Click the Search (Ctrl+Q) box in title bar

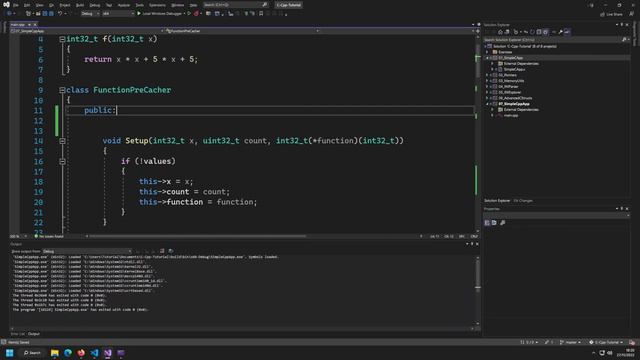pyautogui.click(x=236, y=5)
